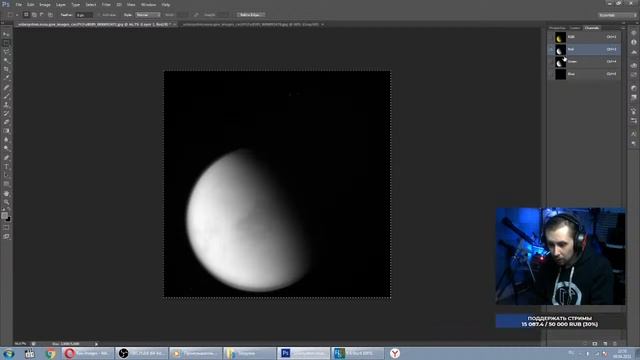Open the Character panel icon in dock
Viewport: 640px width, 360px height.
pos(633,134)
